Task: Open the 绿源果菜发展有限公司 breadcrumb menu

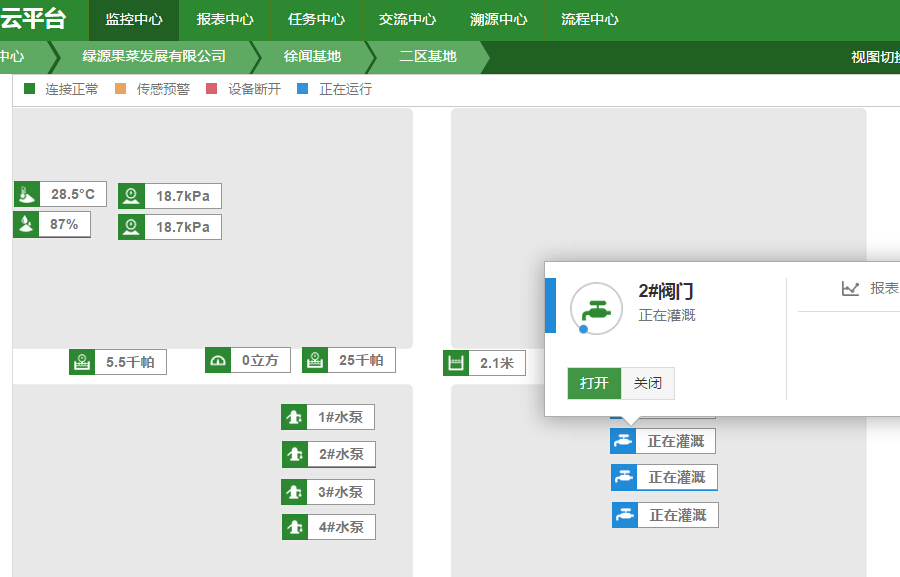Action: pyautogui.click(x=155, y=57)
